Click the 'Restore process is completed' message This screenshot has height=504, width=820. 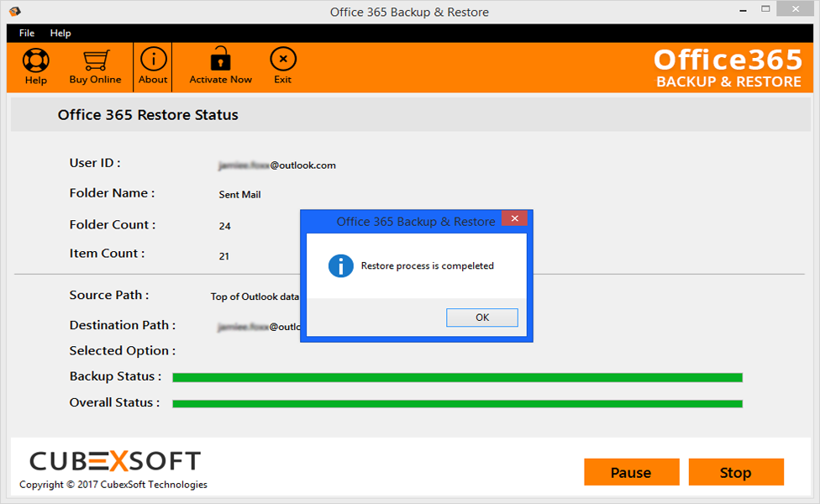coord(428,265)
